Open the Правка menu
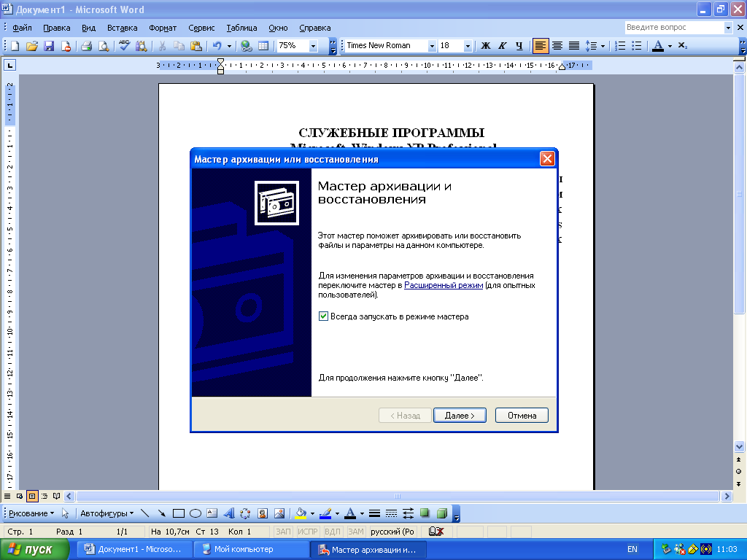Image resolution: width=747 pixels, height=560 pixels. tap(57, 28)
